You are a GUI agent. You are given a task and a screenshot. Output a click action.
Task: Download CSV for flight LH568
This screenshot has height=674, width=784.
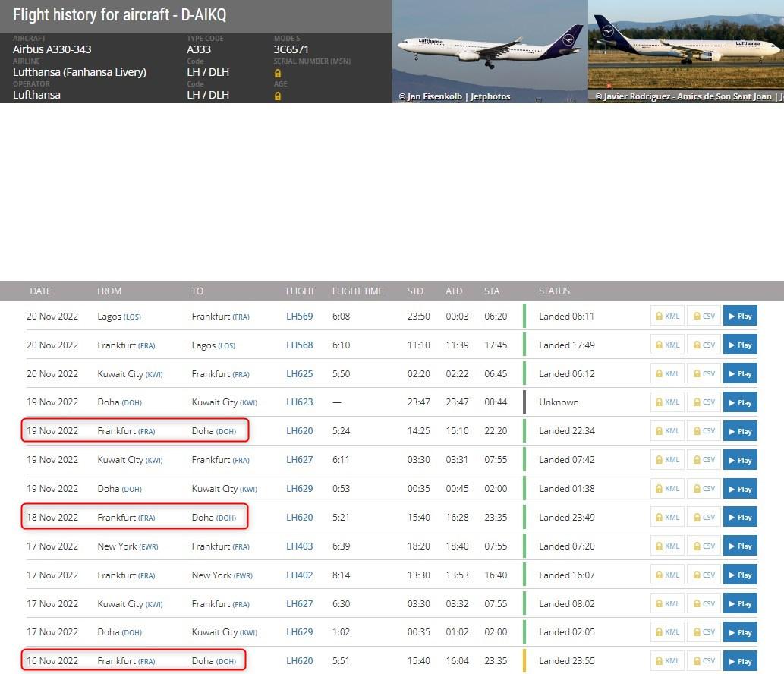pyautogui.click(x=704, y=345)
